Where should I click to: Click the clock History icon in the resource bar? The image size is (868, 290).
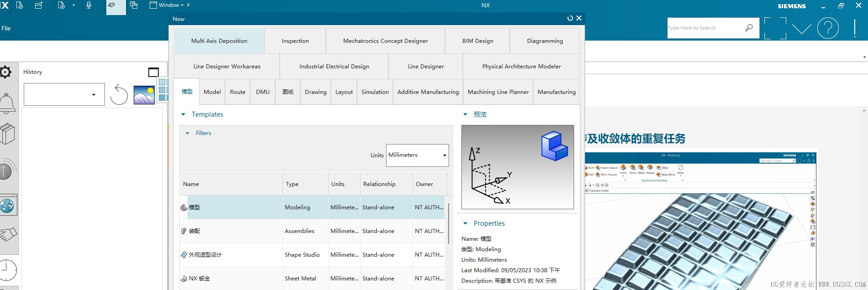coord(7,270)
